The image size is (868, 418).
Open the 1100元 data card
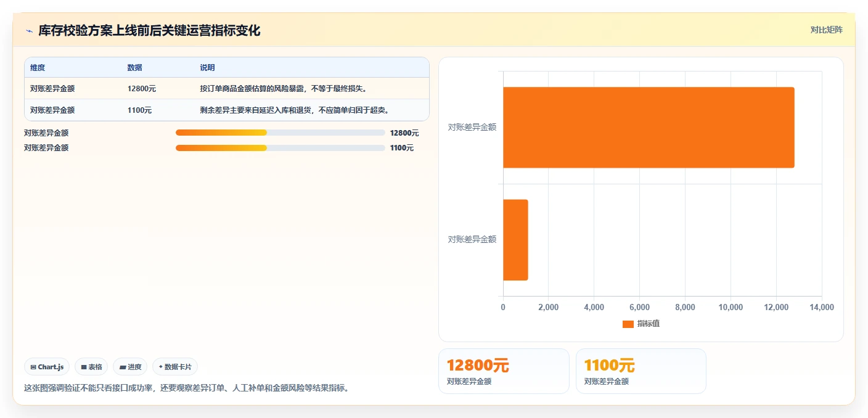click(641, 371)
